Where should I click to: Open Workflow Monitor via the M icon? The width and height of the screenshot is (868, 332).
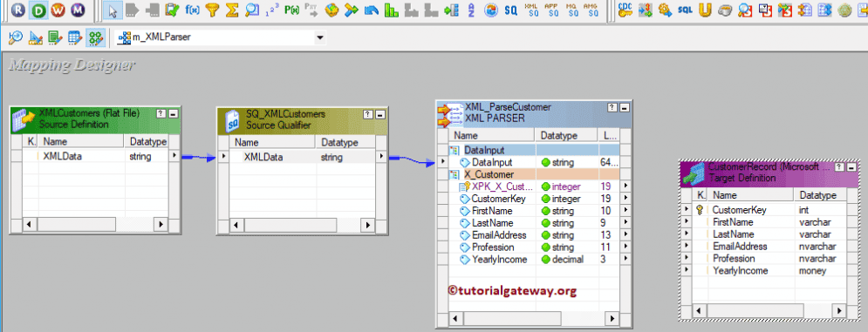pyautogui.click(x=79, y=10)
